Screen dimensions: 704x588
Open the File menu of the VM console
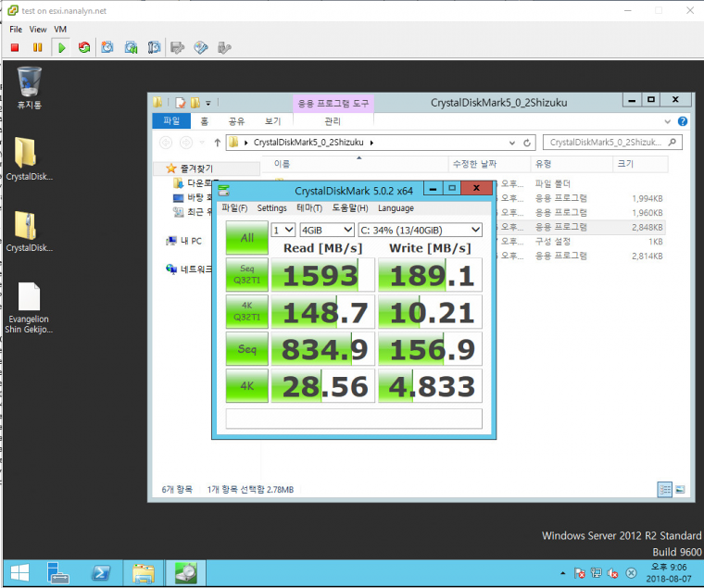(x=16, y=30)
